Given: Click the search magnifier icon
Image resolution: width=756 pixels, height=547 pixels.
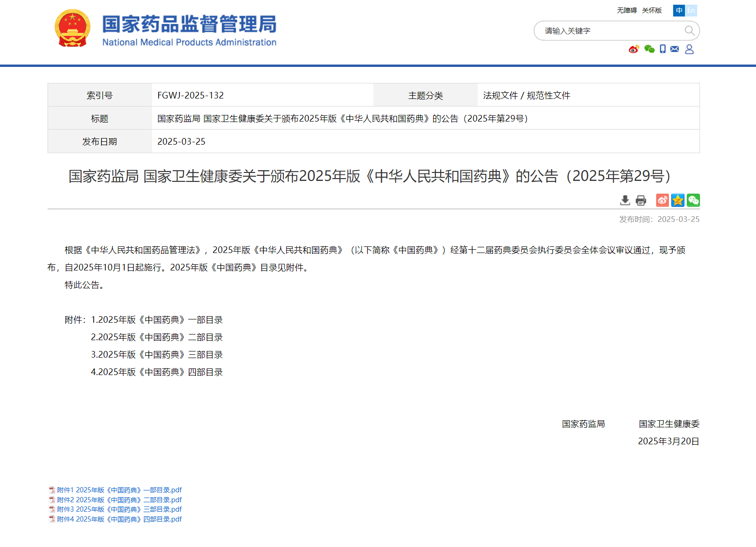Looking at the screenshot, I should click(689, 31).
